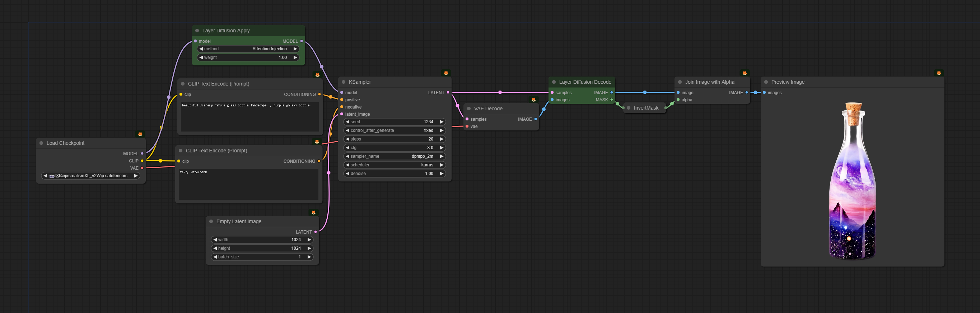The width and height of the screenshot is (980, 313).
Task: Click the fox badge above KSampler node
Action: [446, 73]
